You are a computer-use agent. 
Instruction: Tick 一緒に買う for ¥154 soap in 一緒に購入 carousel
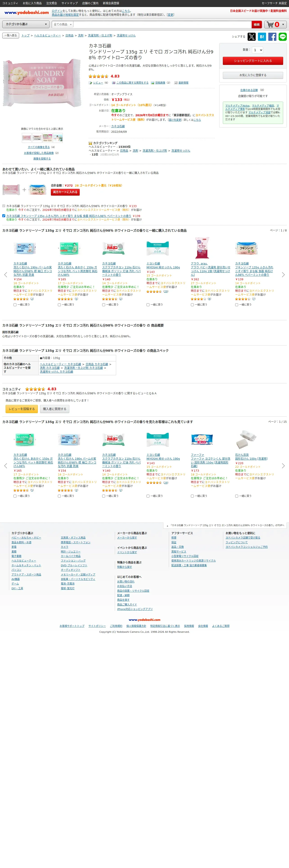[15, 305]
